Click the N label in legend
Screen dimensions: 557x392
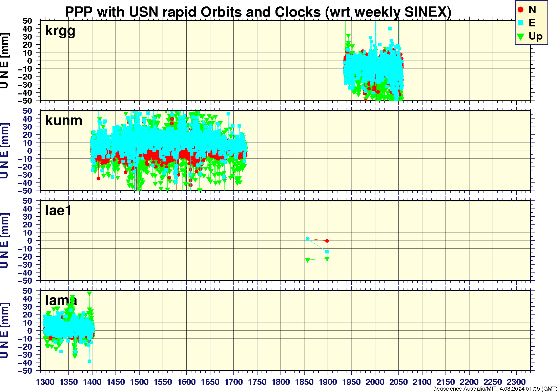point(532,10)
